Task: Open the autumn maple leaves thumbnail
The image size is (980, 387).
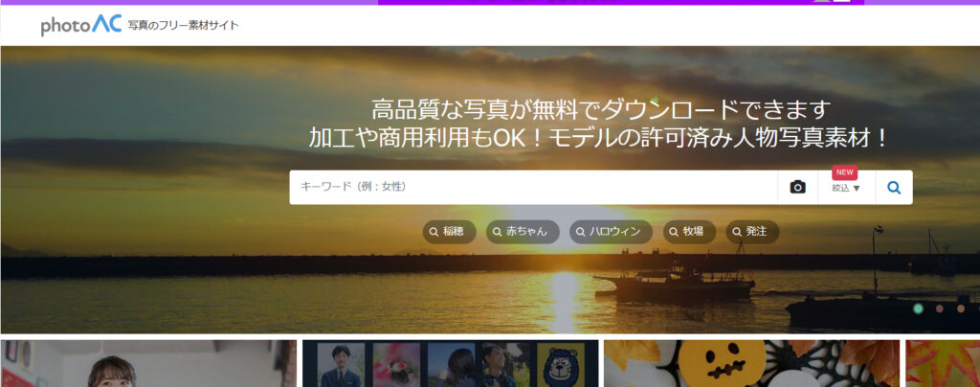Action: point(943,363)
